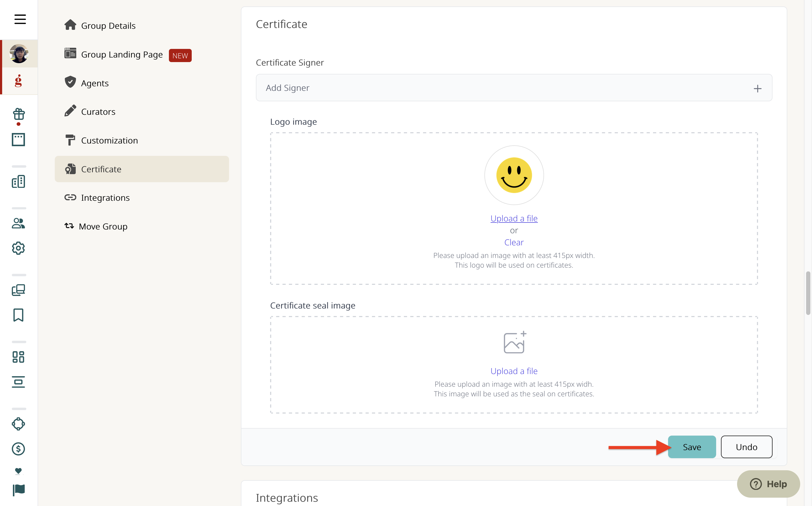Open the content library icon in sidebar
812x506 pixels.
tap(19, 290)
